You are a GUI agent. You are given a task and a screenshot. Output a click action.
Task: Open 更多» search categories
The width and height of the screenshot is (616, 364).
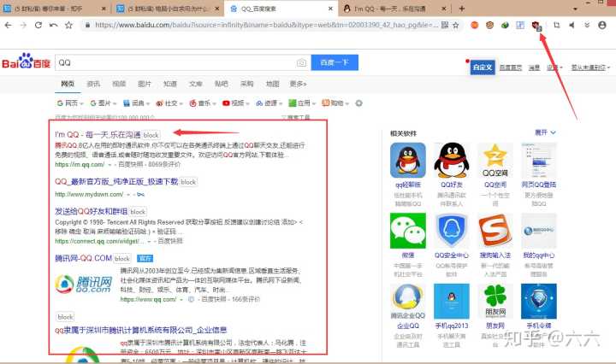[x=299, y=84]
